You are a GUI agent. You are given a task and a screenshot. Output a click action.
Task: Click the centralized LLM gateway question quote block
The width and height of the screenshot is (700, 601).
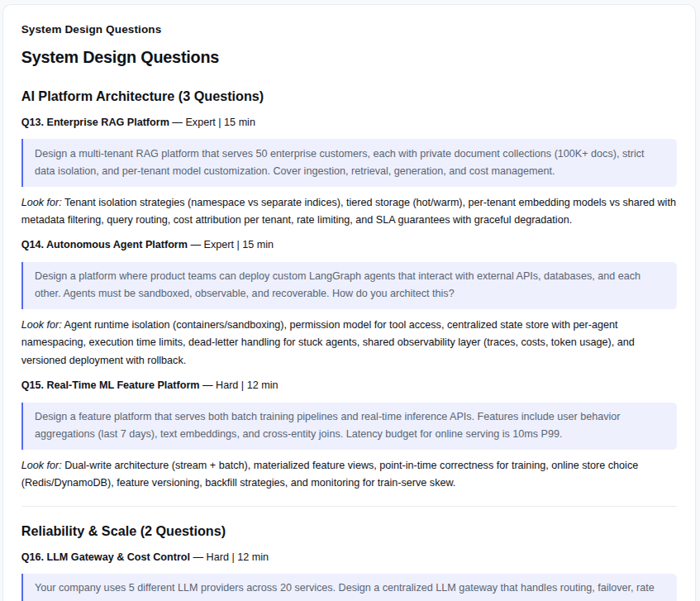pos(349,587)
